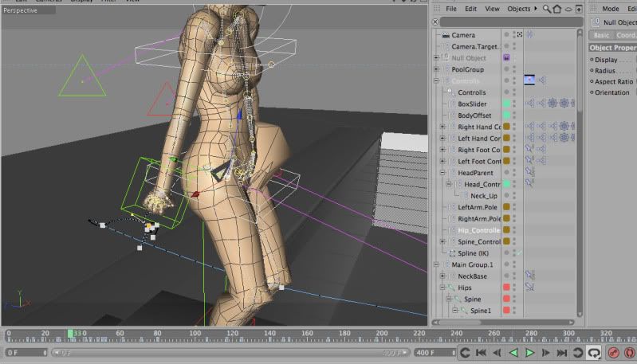Click the target tag on Camera row
The height and width of the screenshot is (364, 637).
click(x=529, y=35)
